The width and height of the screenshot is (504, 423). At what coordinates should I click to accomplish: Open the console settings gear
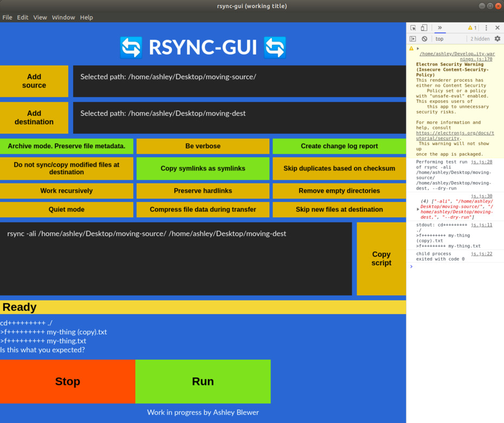pos(497,39)
